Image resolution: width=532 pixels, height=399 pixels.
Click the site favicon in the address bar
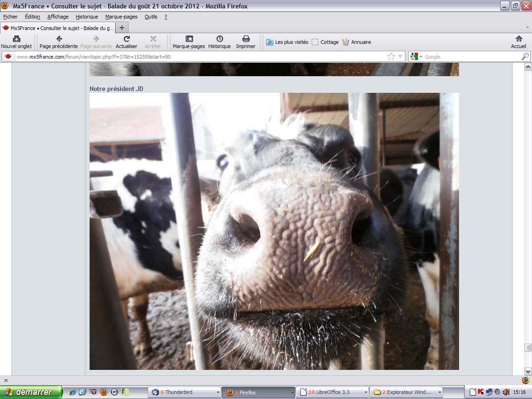tap(8, 57)
